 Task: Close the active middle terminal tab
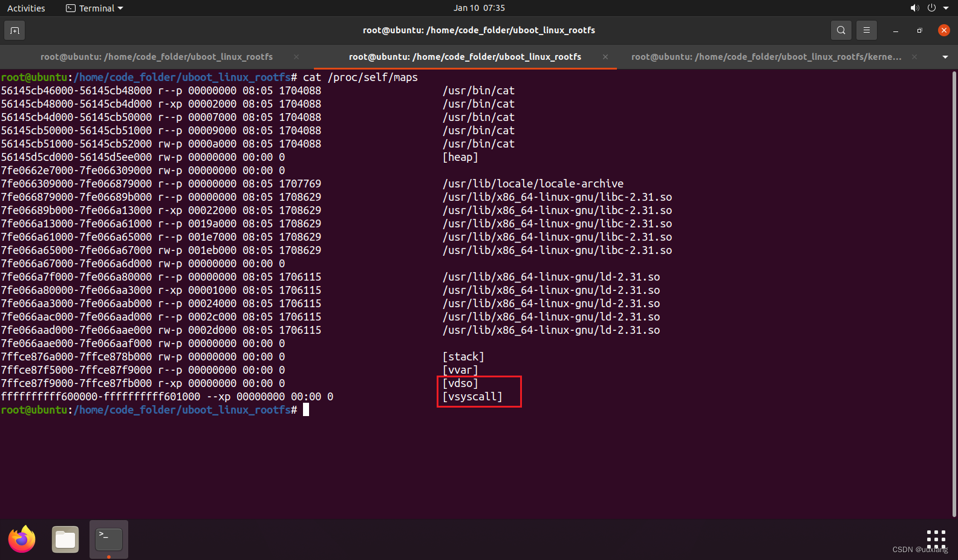(605, 57)
